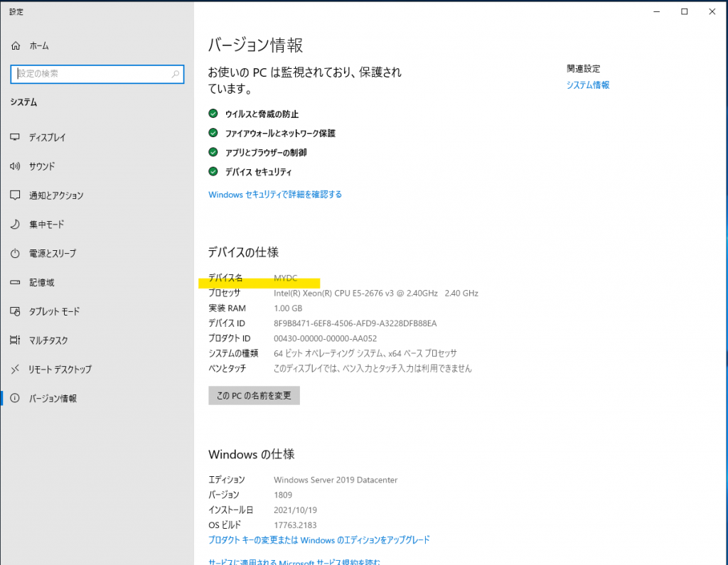This screenshot has width=728, height=565.
Task: Click the green check beside ウイルスと脅威の防止
Action: coord(213,114)
